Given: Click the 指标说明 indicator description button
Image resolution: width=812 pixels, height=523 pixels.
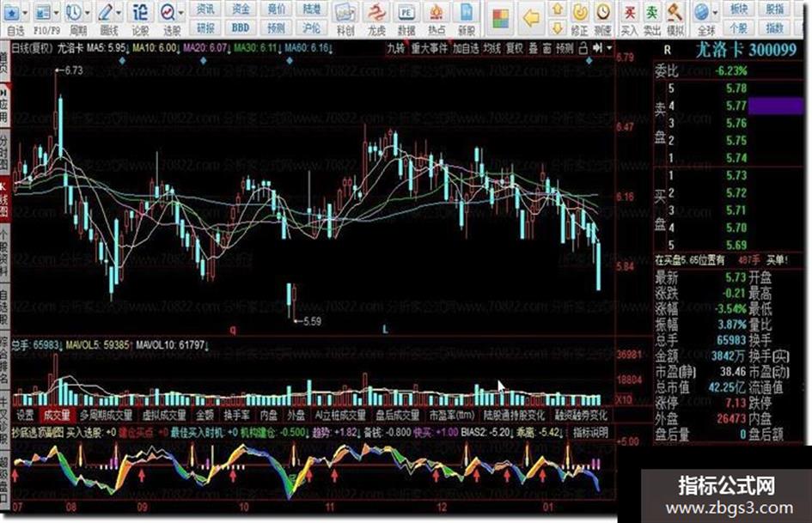Looking at the screenshot, I should click(590, 432).
